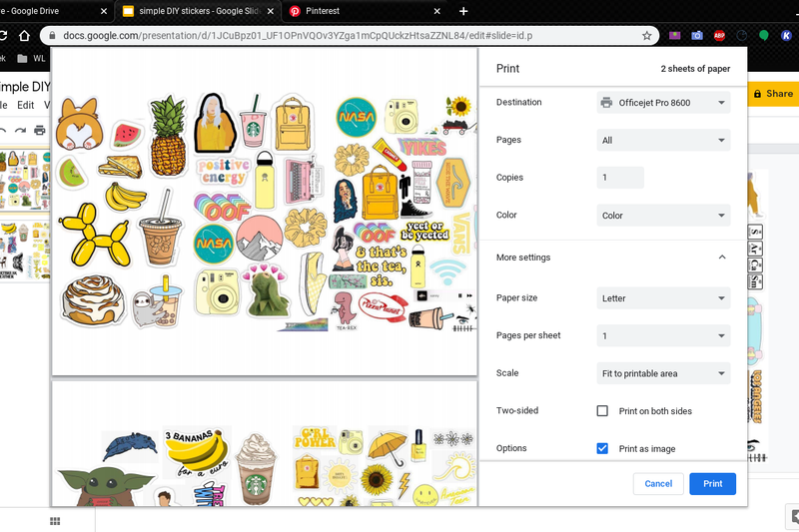This screenshot has width=799, height=532.
Task: Select the simple DIY stickers Slides tab
Action: (x=198, y=11)
